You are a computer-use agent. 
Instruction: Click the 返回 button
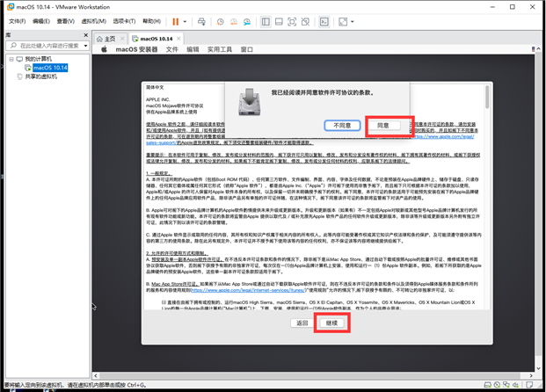(x=302, y=323)
